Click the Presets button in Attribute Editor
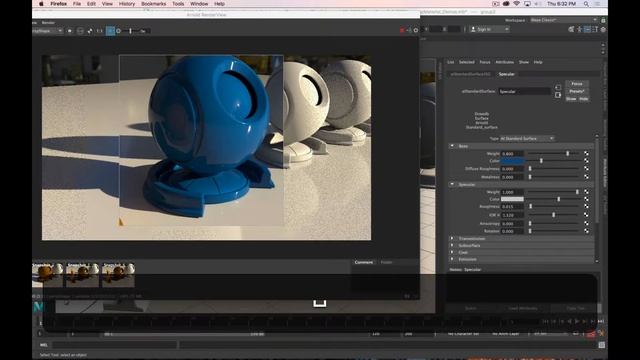The height and width of the screenshot is (360, 640). [x=577, y=91]
